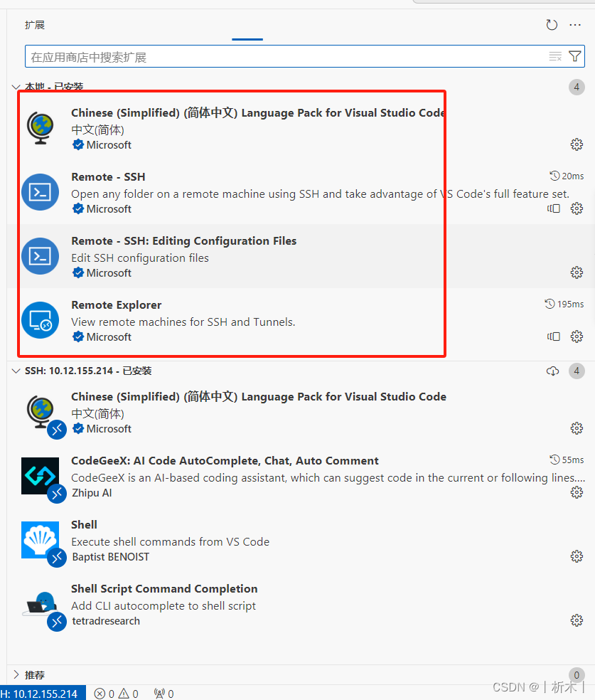Open the filter extensions funnel icon
Screen dimensions: 595x700
pyautogui.click(x=576, y=55)
